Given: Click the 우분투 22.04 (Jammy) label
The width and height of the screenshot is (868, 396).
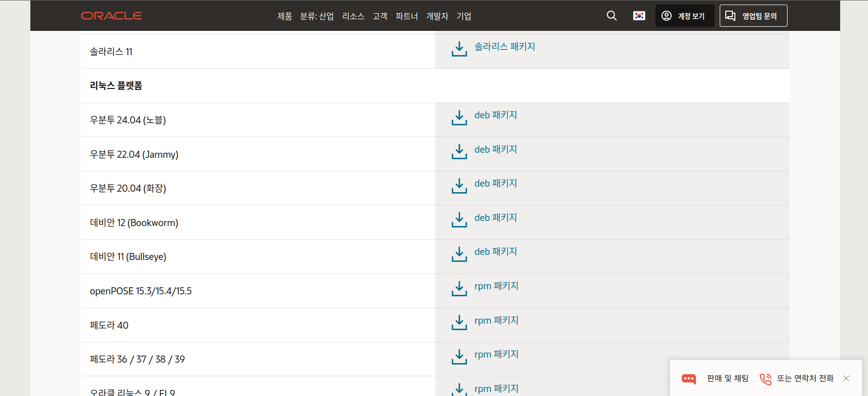Looking at the screenshot, I should coord(134,155).
